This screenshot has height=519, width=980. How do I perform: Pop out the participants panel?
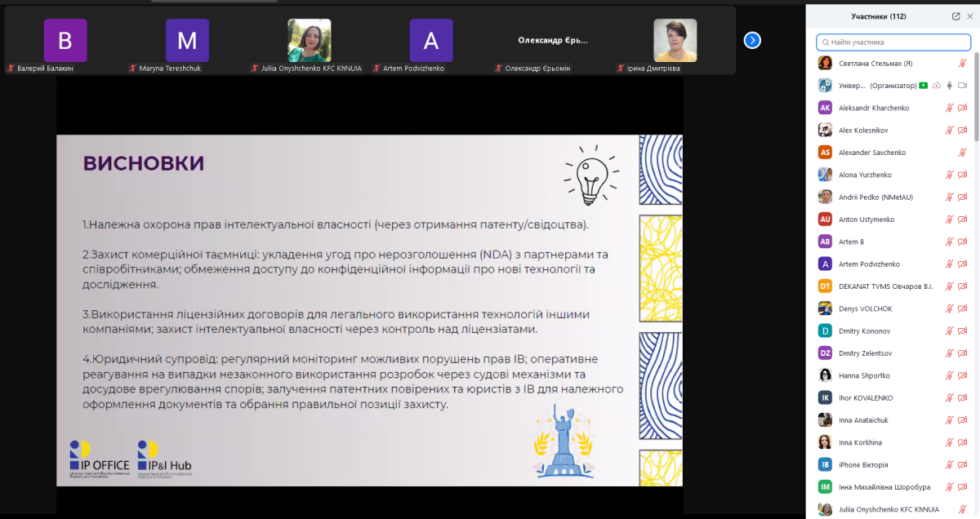[x=955, y=16]
